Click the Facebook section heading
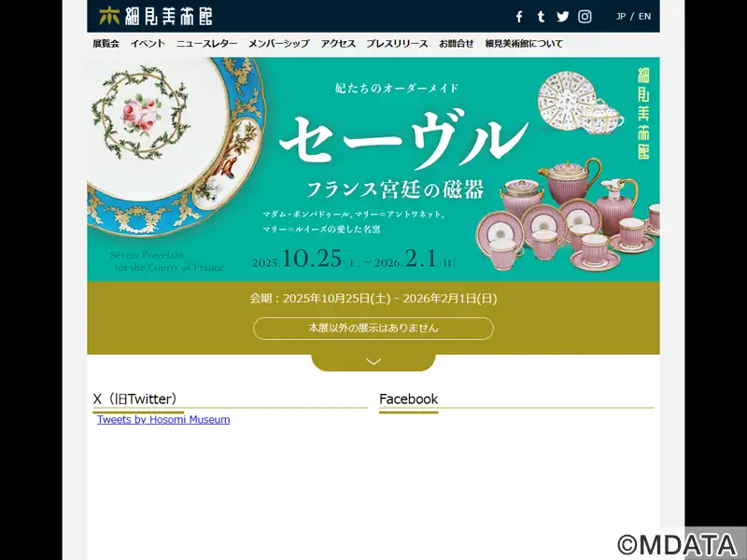 coord(408,399)
